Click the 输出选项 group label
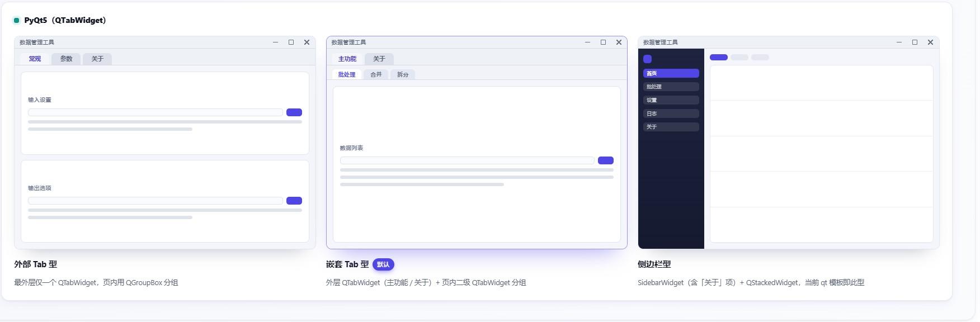The width and height of the screenshot is (980, 322). [x=40, y=188]
